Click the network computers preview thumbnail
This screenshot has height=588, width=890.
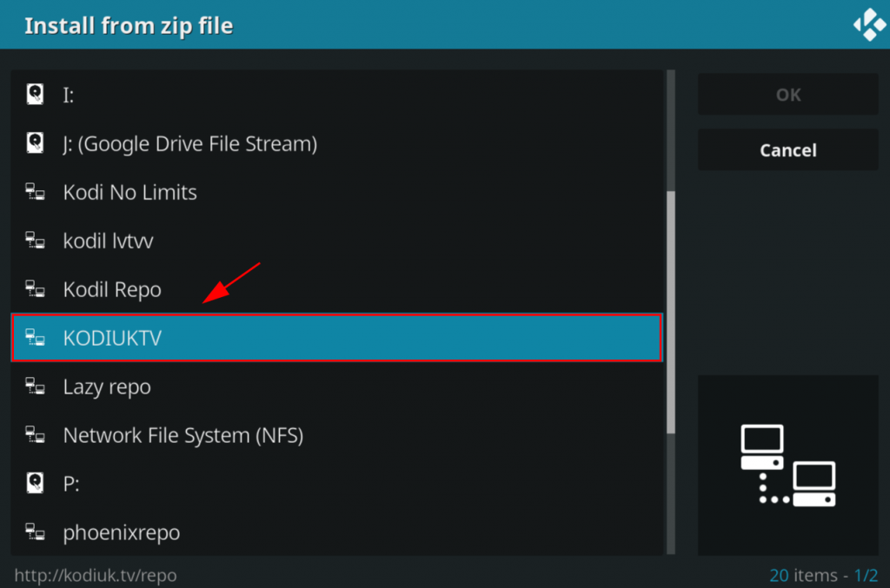click(x=787, y=466)
